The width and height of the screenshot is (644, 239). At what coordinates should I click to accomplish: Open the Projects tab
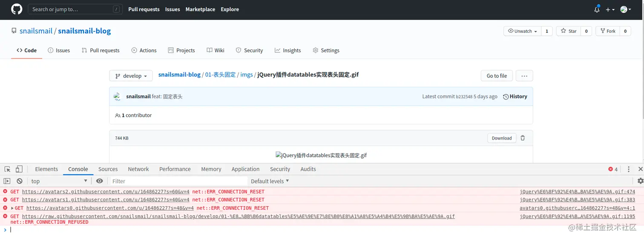(181, 50)
